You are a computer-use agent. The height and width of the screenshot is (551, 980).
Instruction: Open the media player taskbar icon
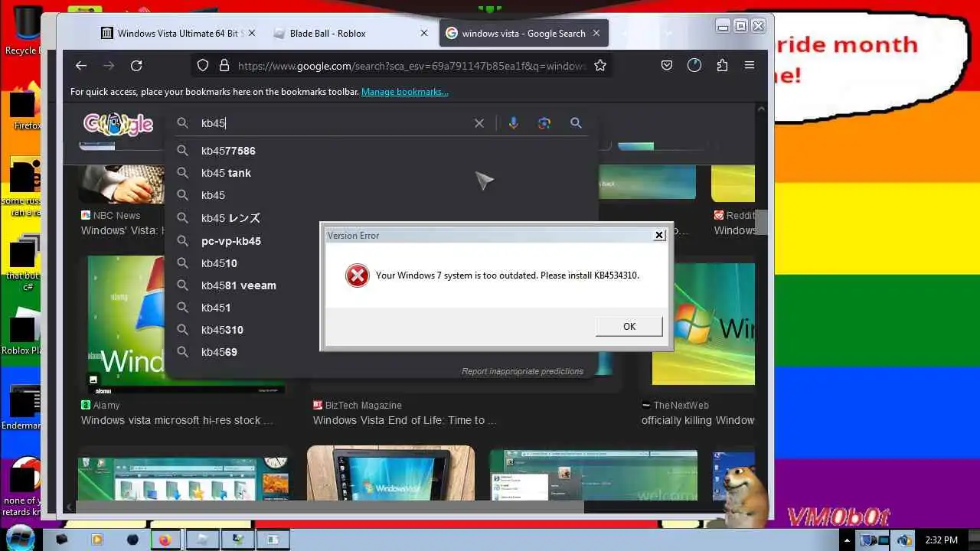click(x=97, y=540)
